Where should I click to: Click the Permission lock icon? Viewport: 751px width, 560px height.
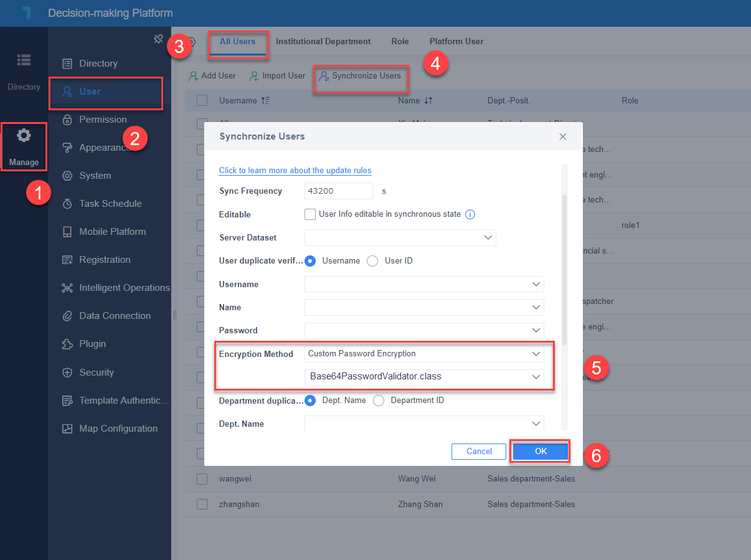67,120
